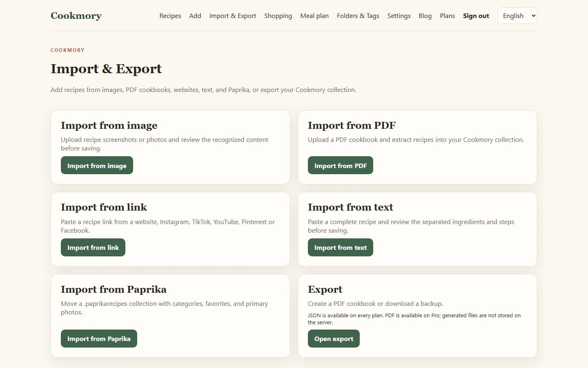Image resolution: width=588 pixels, height=368 pixels.
Task: Click the 'Create a PDF cookbook or download' text
Action: (375, 303)
